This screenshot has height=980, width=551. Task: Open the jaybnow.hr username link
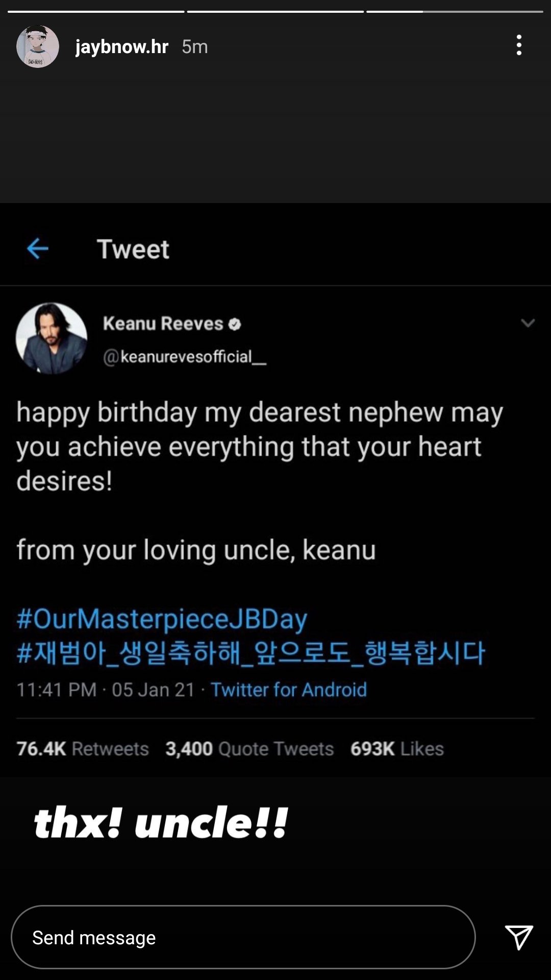122,47
